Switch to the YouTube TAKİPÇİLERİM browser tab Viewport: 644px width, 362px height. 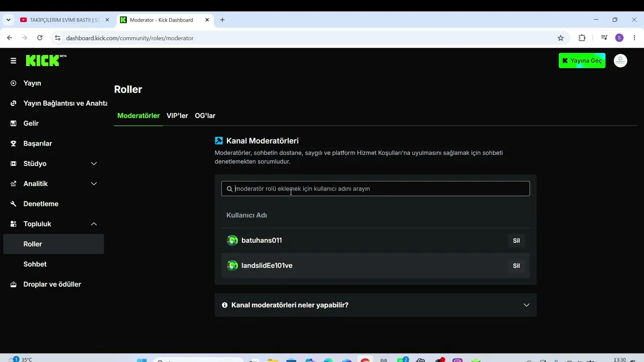click(65, 20)
